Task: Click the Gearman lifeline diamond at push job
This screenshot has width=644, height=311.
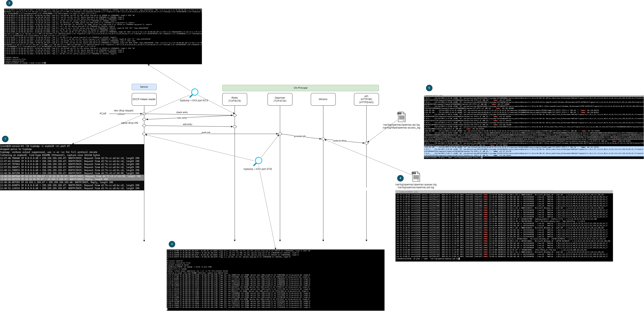Action: click(280, 134)
